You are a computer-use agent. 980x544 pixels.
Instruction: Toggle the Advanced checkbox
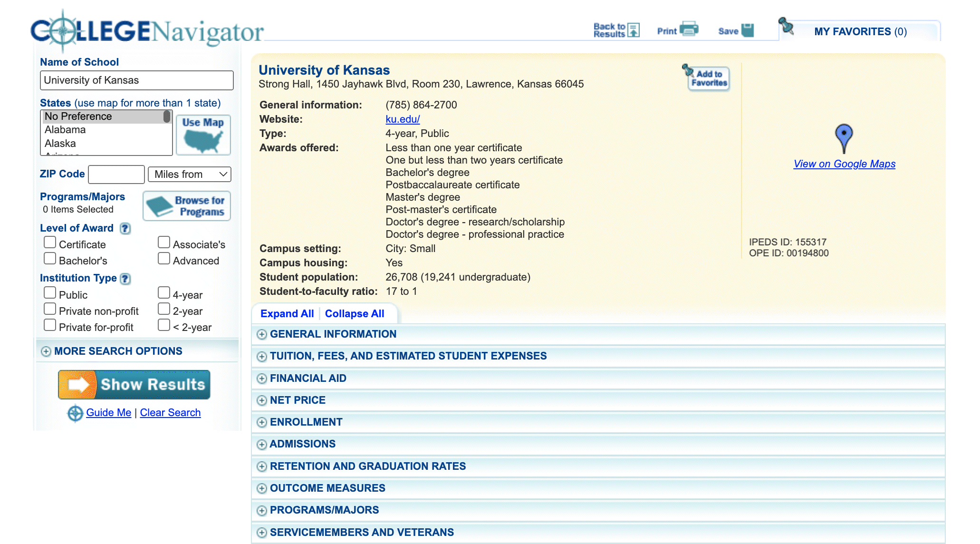tap(164, 259)
